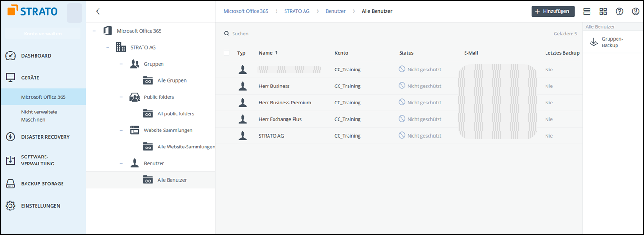This screenshot has height=235, width=644.
Task: Collapse the Gruppen tree node
Action: pos(122,64)
